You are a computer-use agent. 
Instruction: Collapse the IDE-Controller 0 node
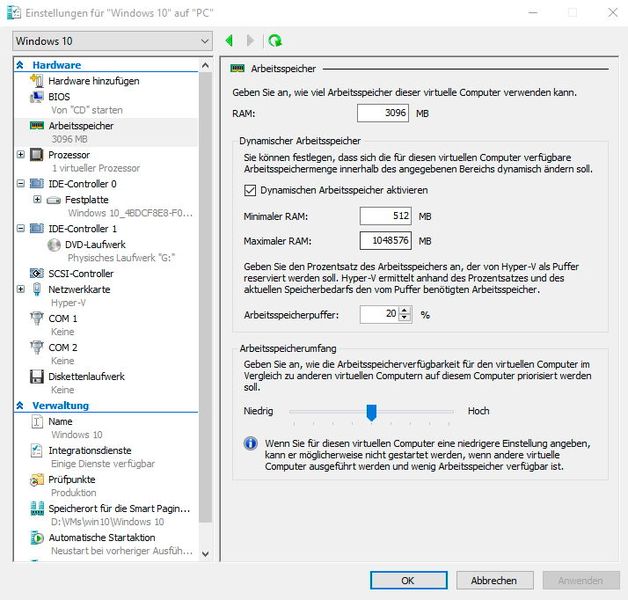pyautogui.click(x=21, y=183)
